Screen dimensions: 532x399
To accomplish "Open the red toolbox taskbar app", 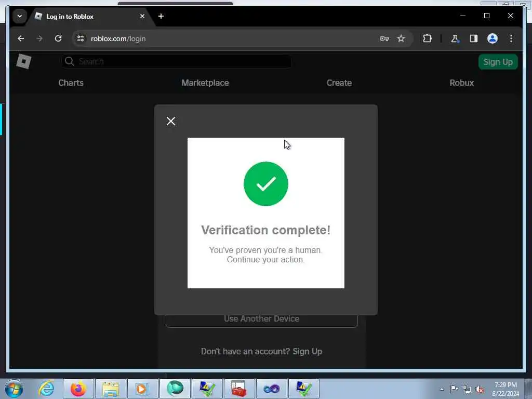I will 239,389.
